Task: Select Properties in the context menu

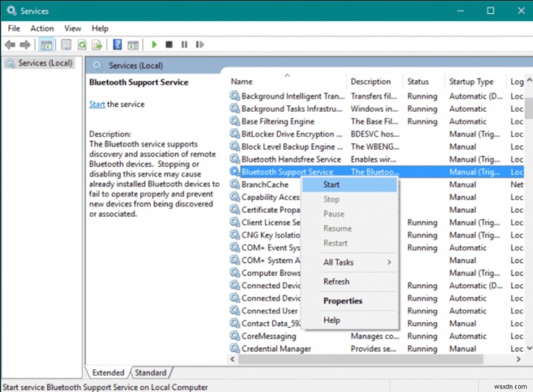Action: pos(344,301)
